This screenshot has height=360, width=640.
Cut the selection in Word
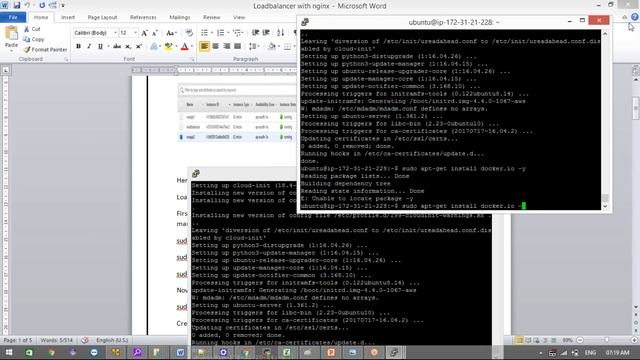32,29
